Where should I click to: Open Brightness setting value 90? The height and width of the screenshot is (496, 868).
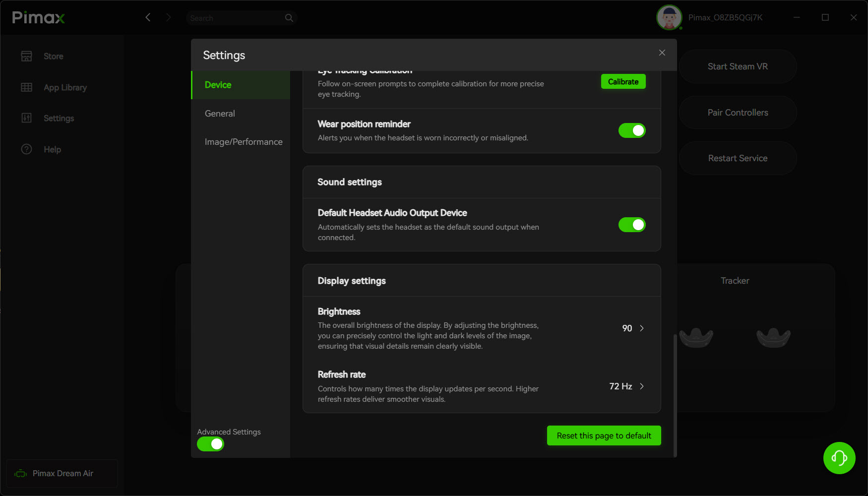coord(627,328)
